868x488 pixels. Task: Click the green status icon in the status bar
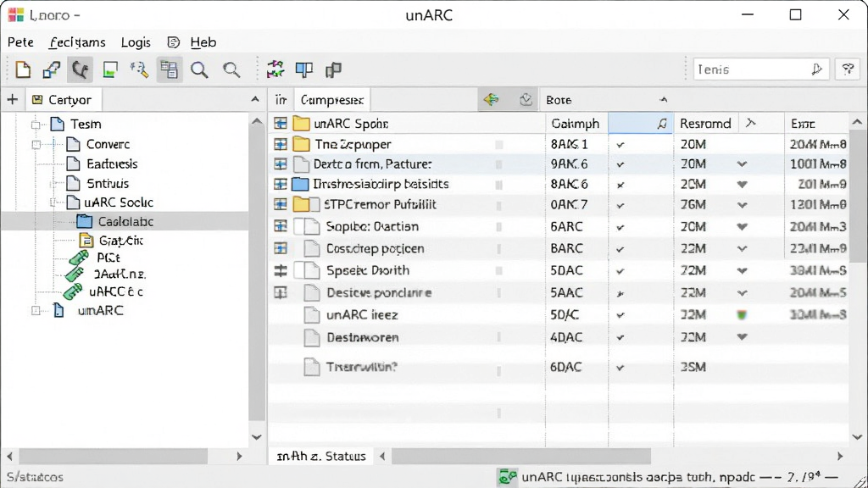point(507,477)
